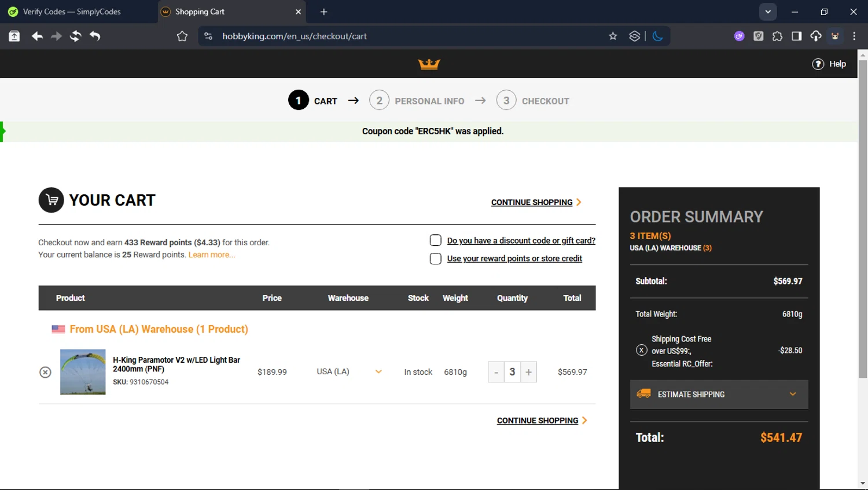The height and width of the screenshot is (490, 868).
Task: Click the Do you have a discount code link
Action: point(521,241)
